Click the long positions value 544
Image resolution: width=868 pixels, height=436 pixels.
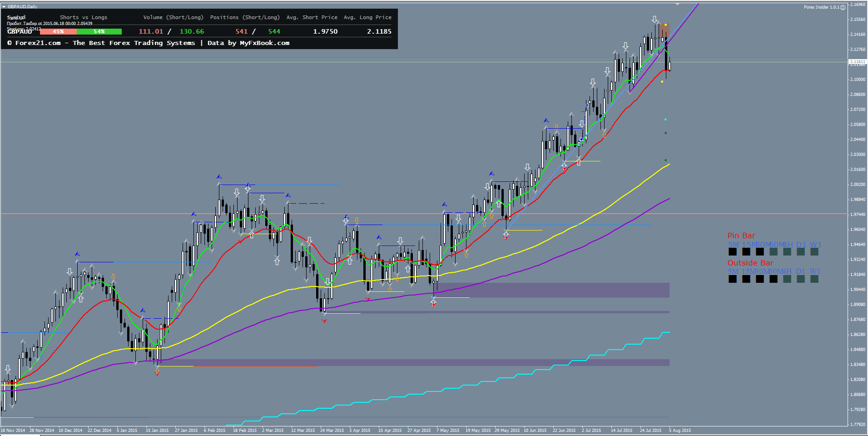[x=274, y=31]
